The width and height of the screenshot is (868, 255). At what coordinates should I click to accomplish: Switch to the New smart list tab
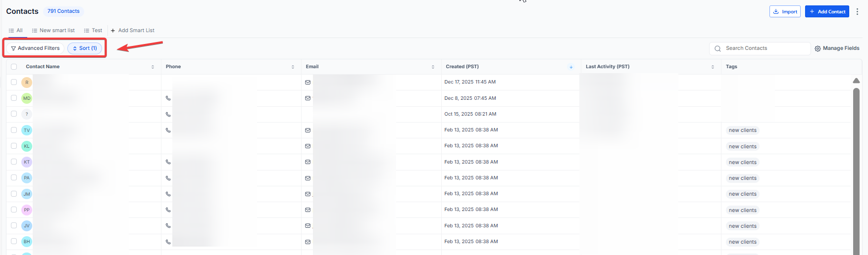(x=53, y=31)
